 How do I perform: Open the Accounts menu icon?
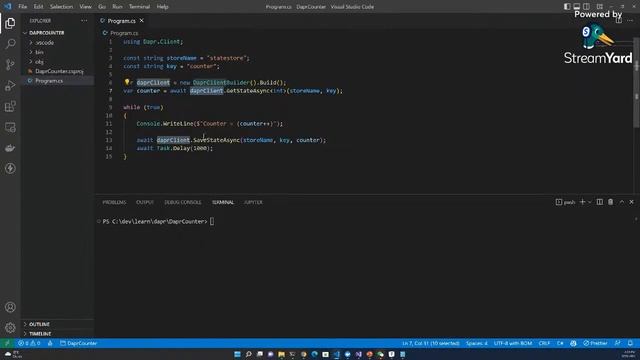click(10, 307)
